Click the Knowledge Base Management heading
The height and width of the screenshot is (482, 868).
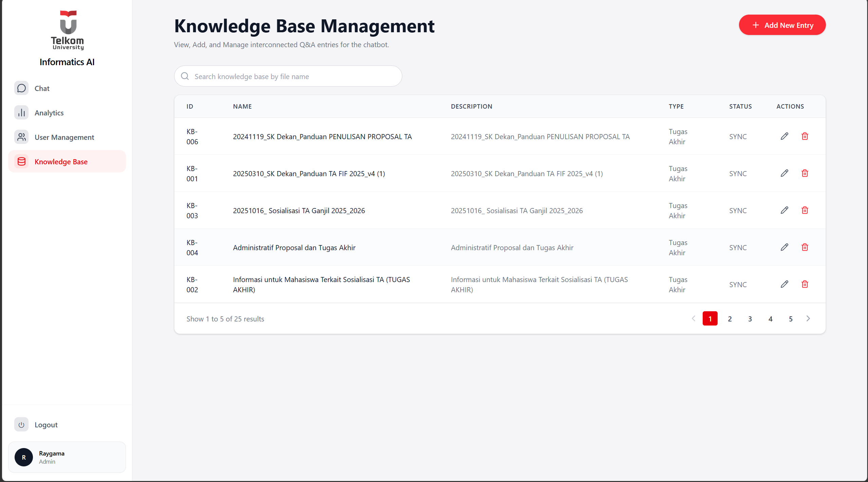pyautogui.click(x=304, y=26)
